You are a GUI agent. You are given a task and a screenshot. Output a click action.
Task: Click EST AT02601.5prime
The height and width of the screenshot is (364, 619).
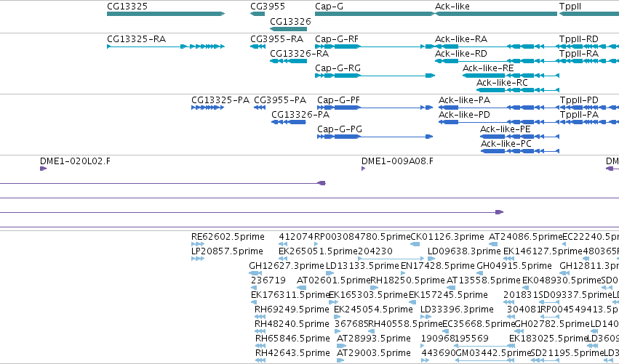(302, 288)
